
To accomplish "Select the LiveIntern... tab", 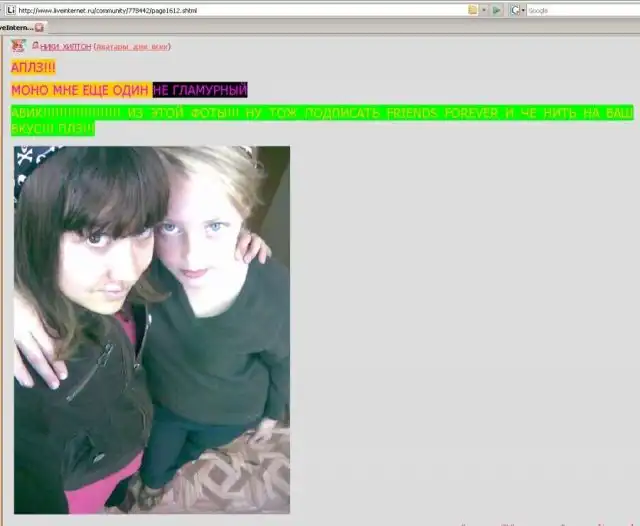I will click(16, 27).
